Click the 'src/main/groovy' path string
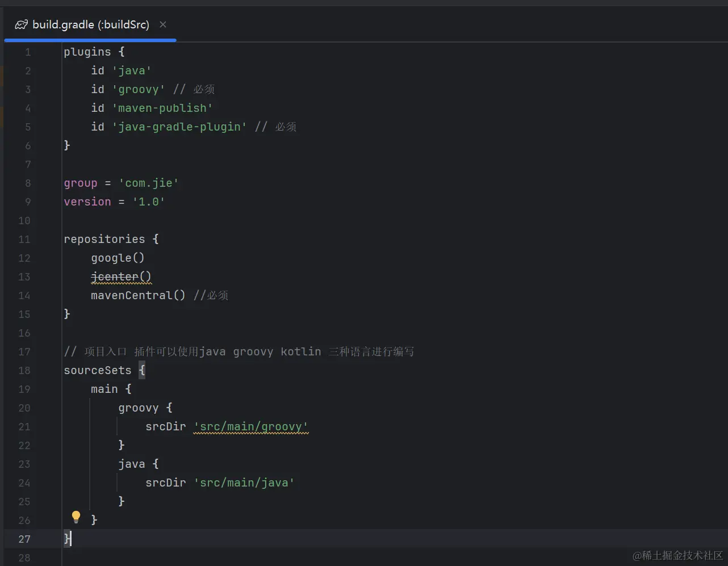The width and height of the screenshot is (728, 566). (x=250, y=426)
